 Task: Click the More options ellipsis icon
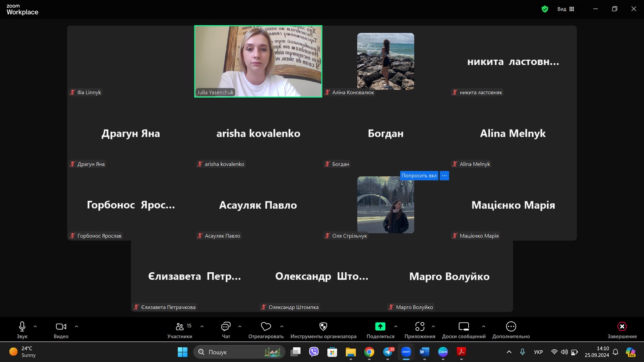click(511, 327)
